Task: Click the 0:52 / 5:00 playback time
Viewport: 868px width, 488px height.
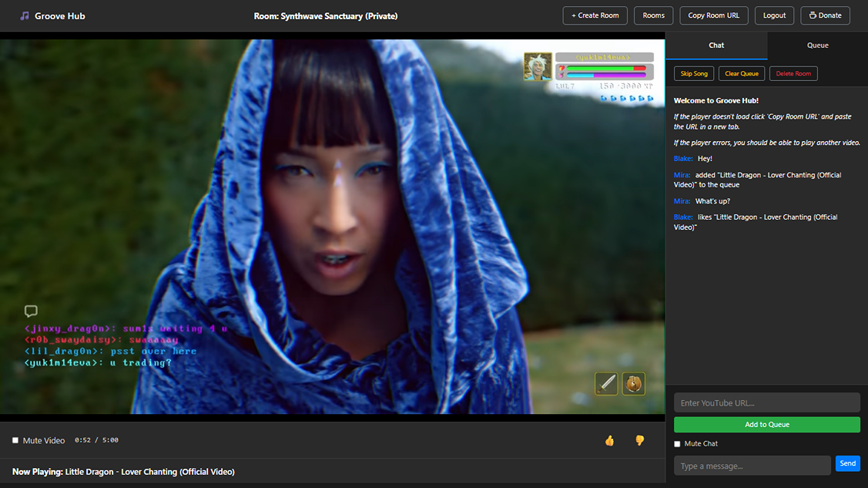Action: pyautogui.click(x=96, y=440)
